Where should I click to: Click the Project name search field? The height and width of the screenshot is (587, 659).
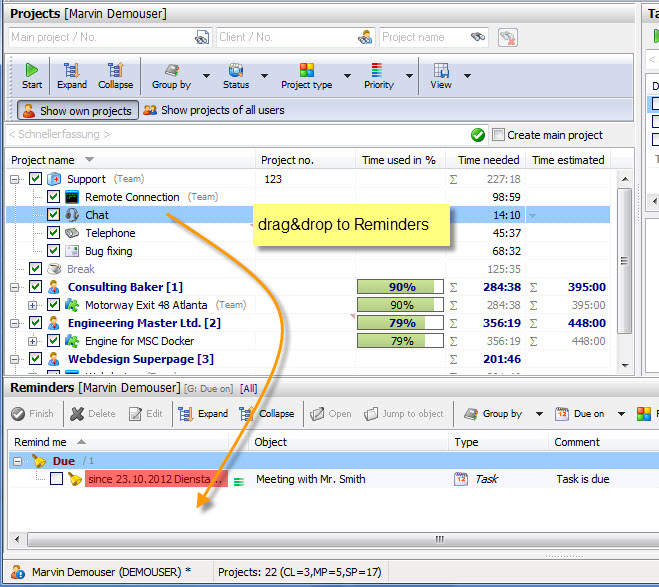(421, 37)
